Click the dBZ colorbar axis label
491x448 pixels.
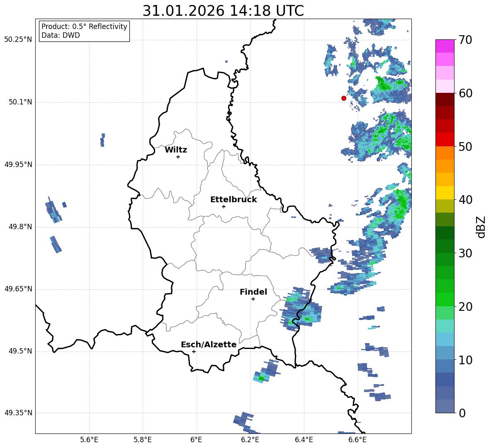(x=481, y=227)
